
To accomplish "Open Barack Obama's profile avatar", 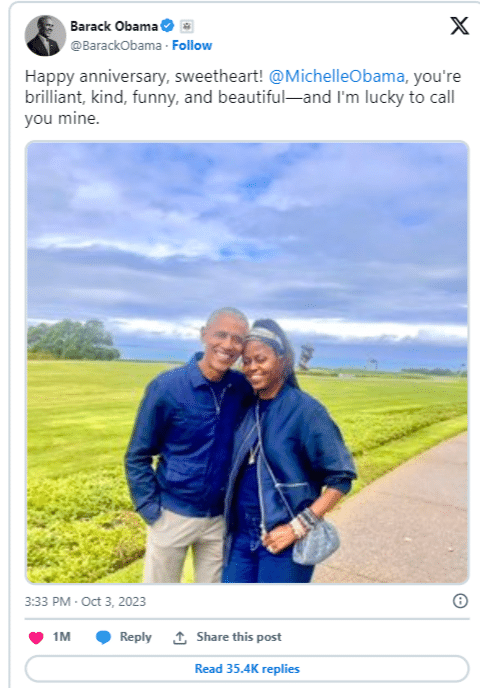I will pyautogui.click(x=45, y=36).
